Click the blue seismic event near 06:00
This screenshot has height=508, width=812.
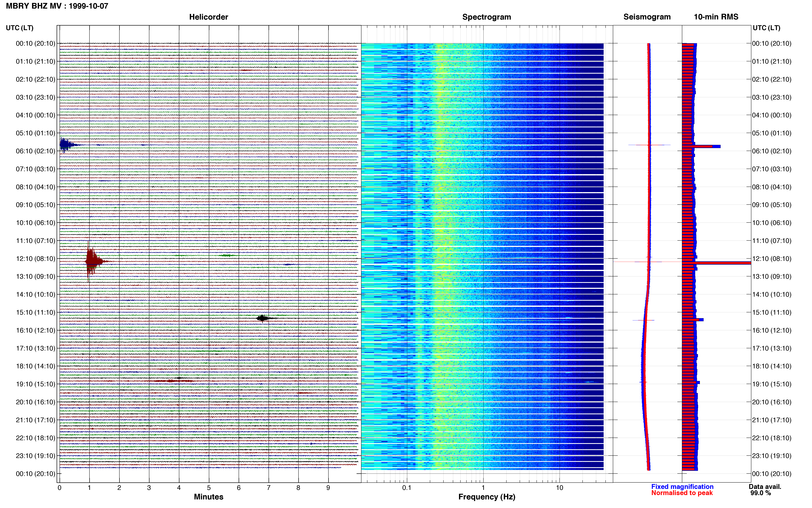(67, 145)
